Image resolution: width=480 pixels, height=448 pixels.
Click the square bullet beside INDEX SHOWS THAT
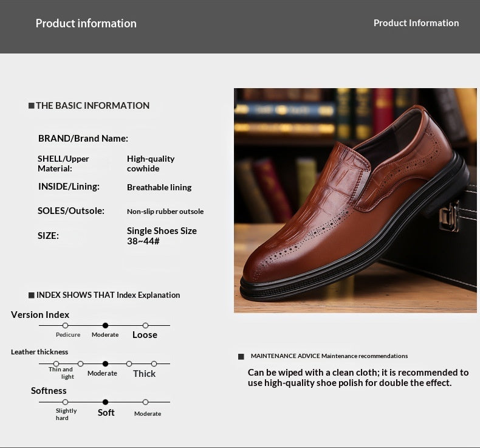(31, 295)
